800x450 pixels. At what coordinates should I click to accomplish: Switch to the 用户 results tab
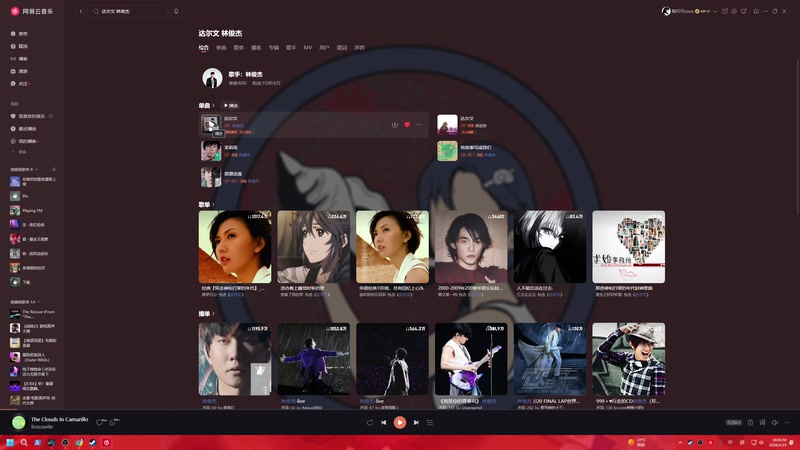click(324, 47)
